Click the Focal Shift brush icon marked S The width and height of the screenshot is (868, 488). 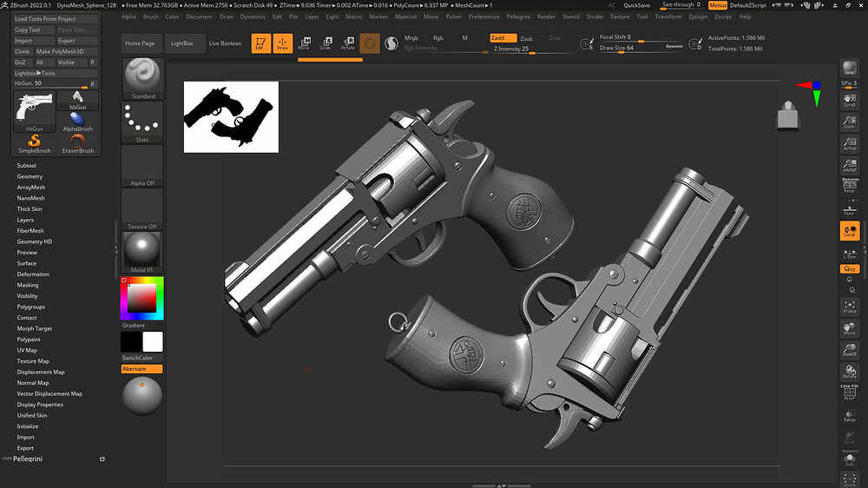pos(587,43)
